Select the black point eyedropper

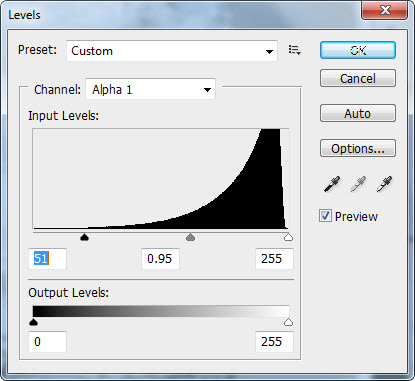[x=332, y=184]
